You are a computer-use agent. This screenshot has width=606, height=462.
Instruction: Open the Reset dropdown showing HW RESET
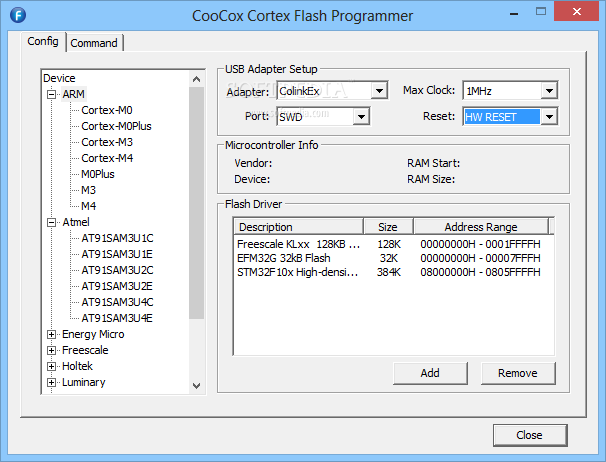pyautogui.click(x=549, y=116)
